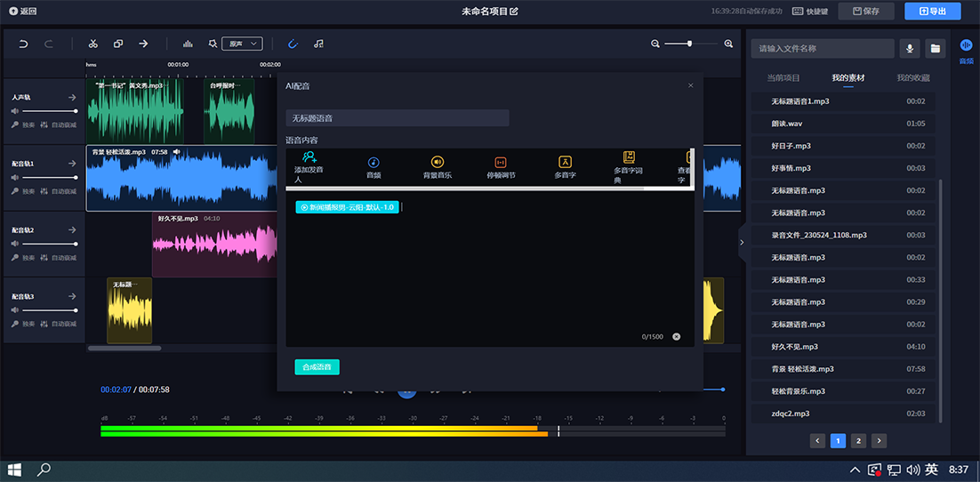Toggle 独奏 solo on 人声轨 track

(24, 125)
